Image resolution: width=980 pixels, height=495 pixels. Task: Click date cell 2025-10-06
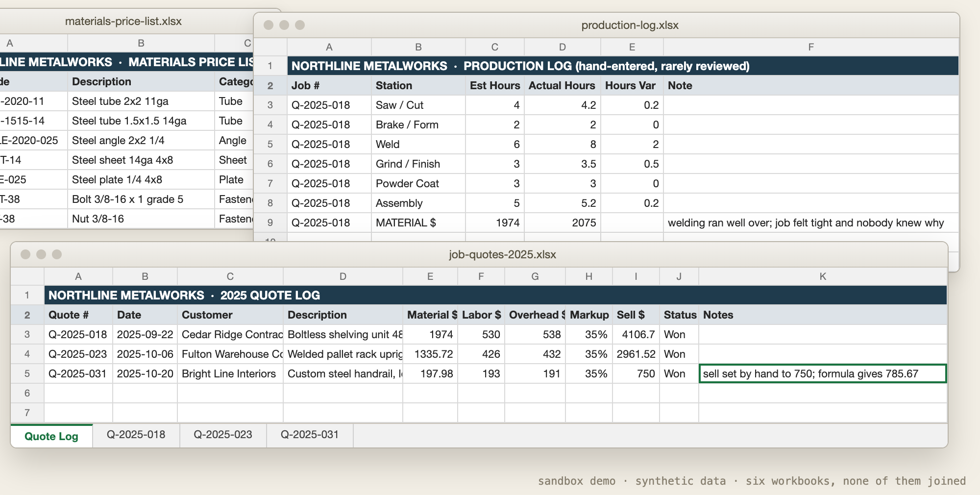pos(145,354)
